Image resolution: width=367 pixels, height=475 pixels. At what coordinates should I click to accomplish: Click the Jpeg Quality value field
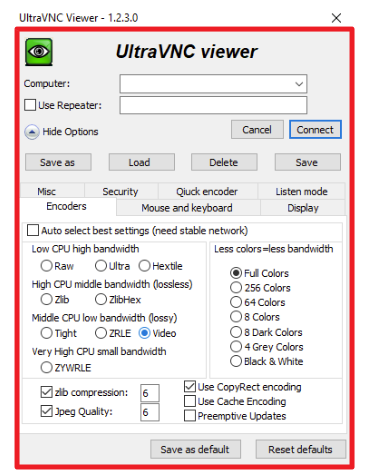point(150,412)
